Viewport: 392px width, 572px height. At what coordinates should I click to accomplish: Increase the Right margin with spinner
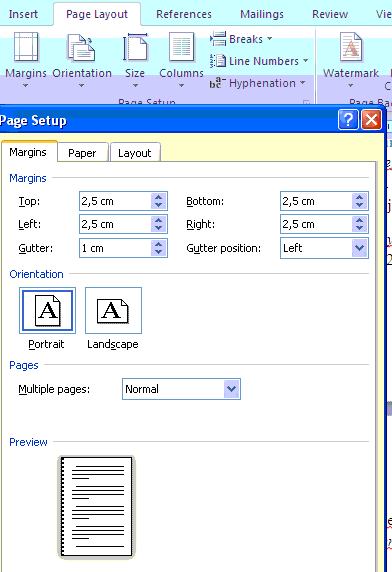coord(360,220)
